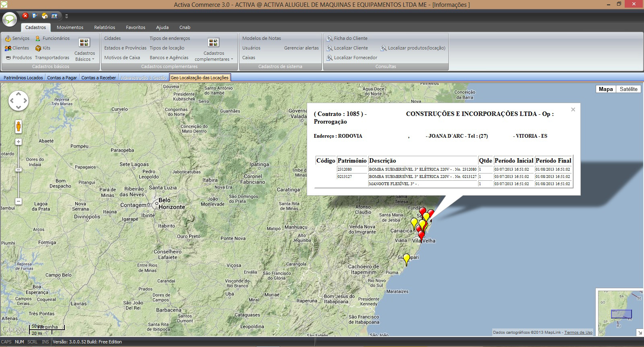644x347 pixels.
Task: Click the Localizar Fornecedor search icon
Action: (330, 58)
